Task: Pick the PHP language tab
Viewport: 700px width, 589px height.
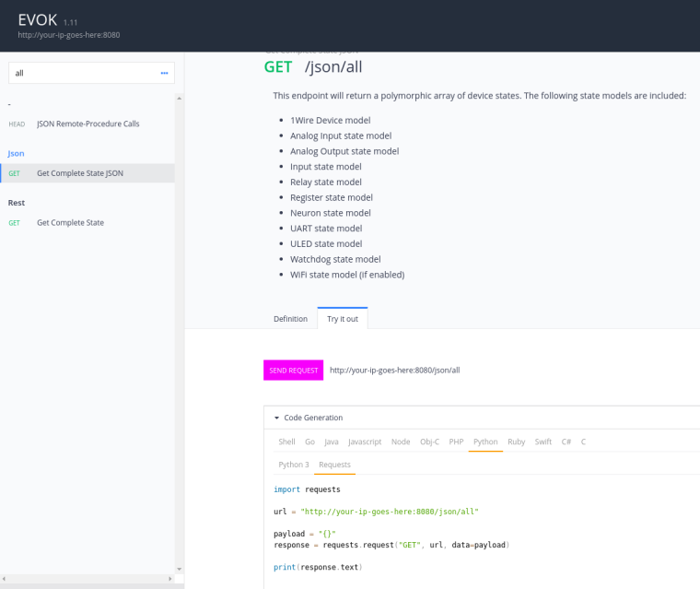Action: coord(456,442)
